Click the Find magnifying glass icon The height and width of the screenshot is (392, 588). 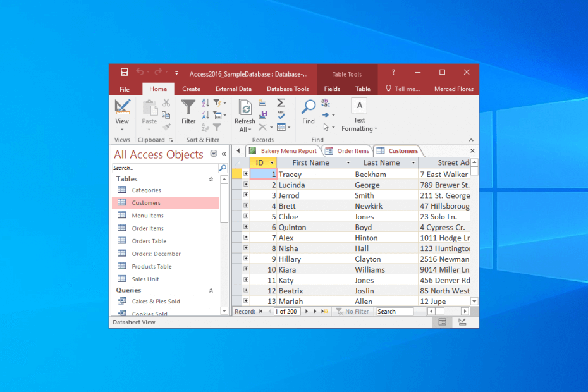[x=308, y=107]
